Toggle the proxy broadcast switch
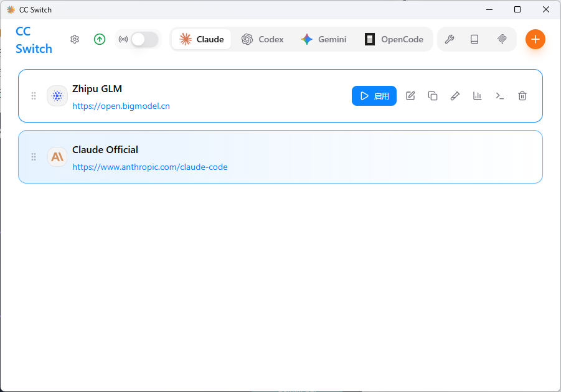Viewport: 561px width, 392px height. [144, 39]
